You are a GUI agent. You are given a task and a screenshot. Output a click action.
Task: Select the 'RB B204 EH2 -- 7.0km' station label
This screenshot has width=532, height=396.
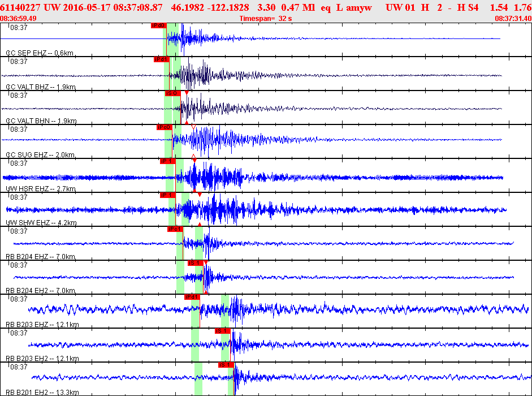[41, 291]
